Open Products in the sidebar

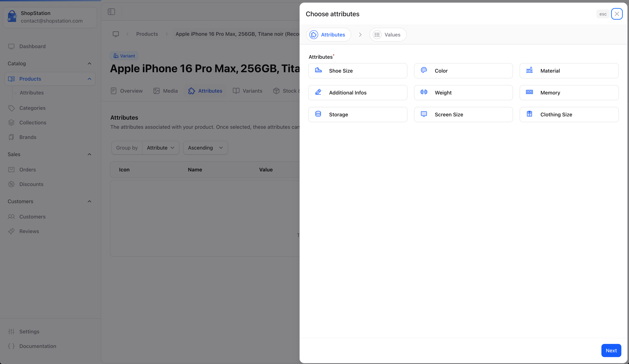pos(50,79)
